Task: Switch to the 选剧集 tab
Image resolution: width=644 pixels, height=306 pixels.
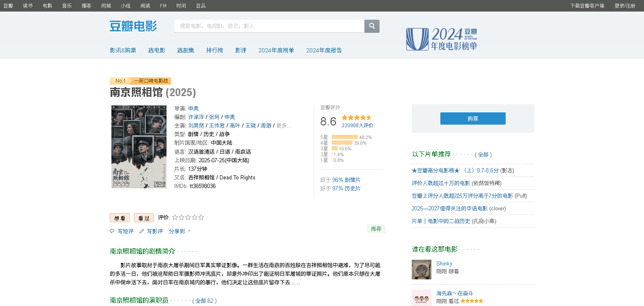Action: pyautogui.click(x=186, y=50)
